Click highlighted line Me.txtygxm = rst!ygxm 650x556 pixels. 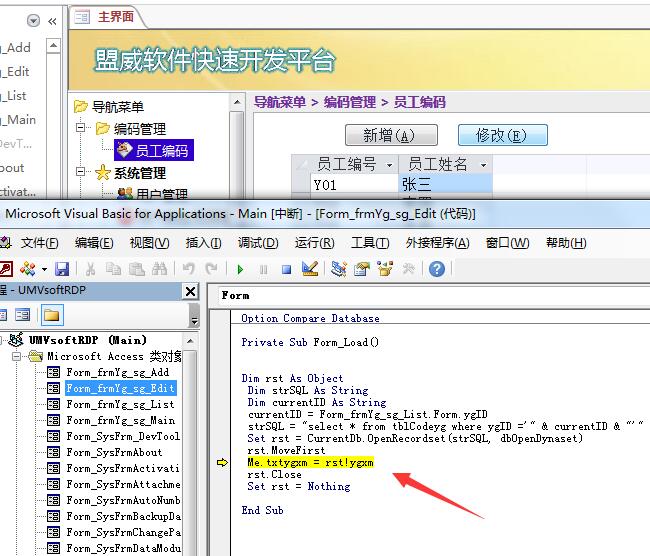[310, 462]
